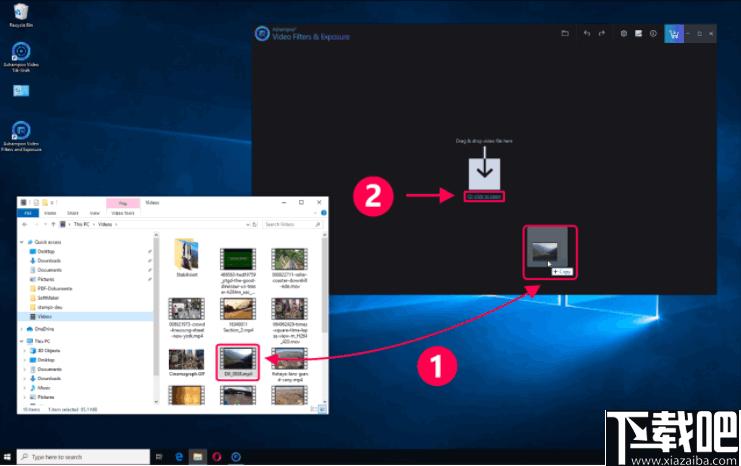The image size is (741, 466).
Task: Expand the OneDrive tree node
Action: pos(22,329)
